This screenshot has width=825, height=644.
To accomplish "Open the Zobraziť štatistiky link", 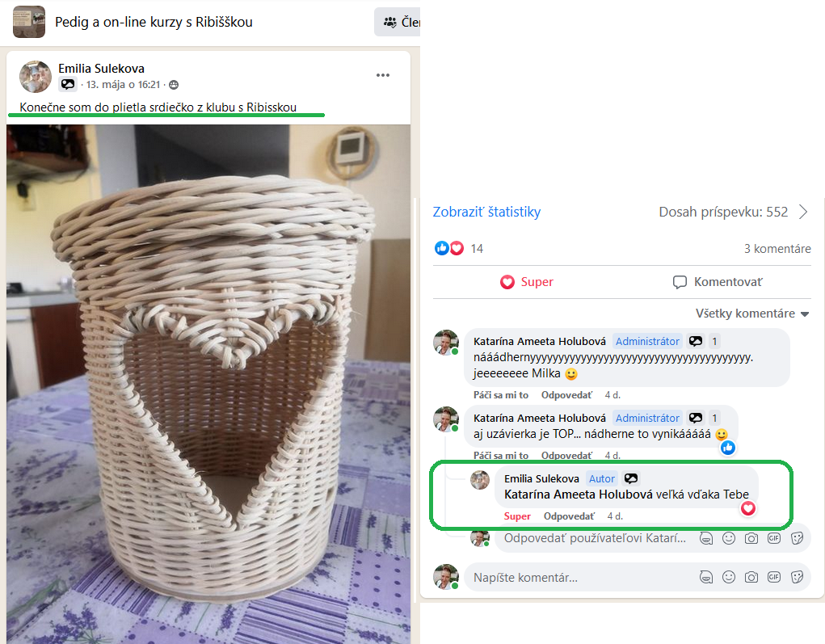I will pos(486,213).
